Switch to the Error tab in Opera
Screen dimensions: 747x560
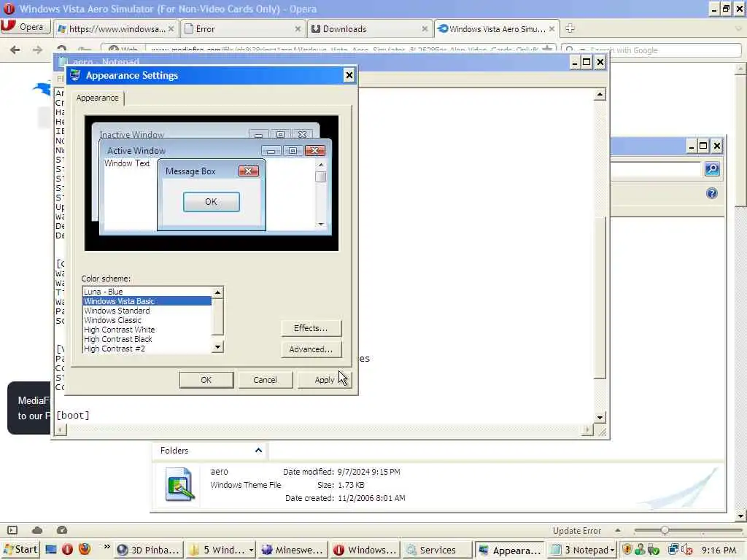243,29
